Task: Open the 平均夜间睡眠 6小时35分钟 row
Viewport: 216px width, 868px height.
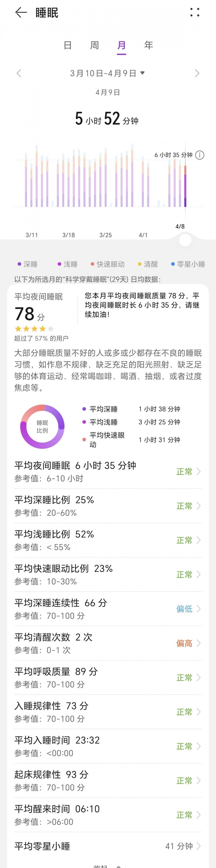Action: [x=108, y=471]
